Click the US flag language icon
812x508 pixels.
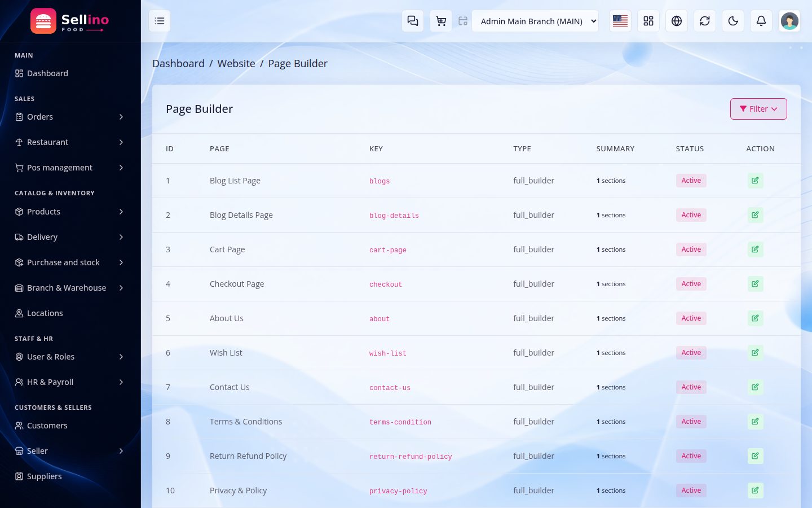[x=620, y=21]
